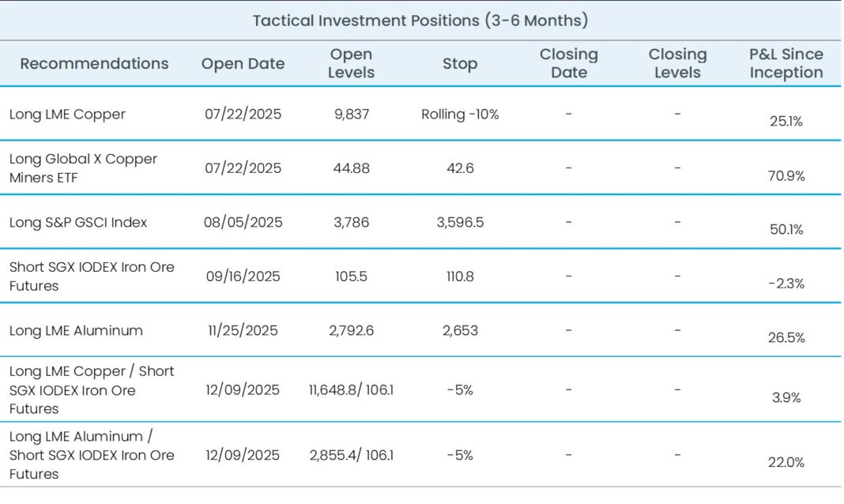Click the Stop column header
The height and width of the screenshot is (504, 844).
[460, 64]
